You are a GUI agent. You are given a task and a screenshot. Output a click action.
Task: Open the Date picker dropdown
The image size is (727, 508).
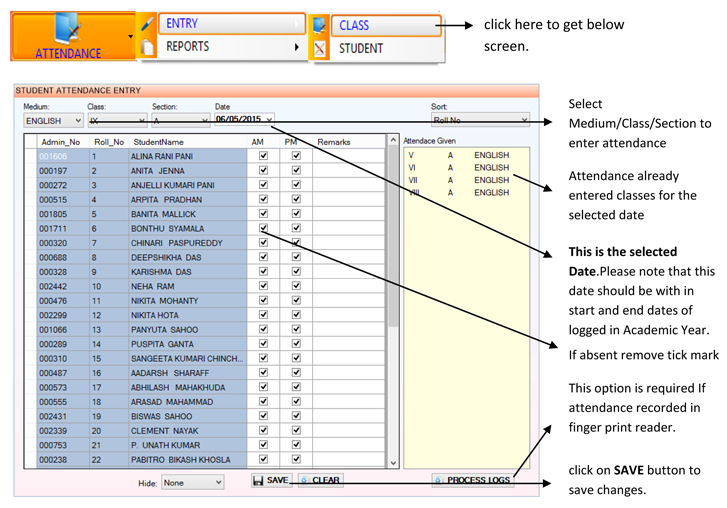click(x=269, y=119)
